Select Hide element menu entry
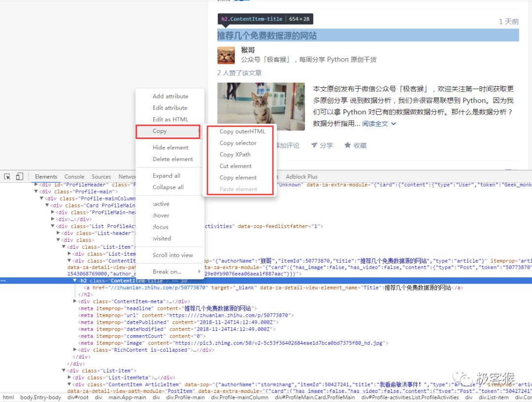Viewport: 532px width, 402px height. coord(170,148)
